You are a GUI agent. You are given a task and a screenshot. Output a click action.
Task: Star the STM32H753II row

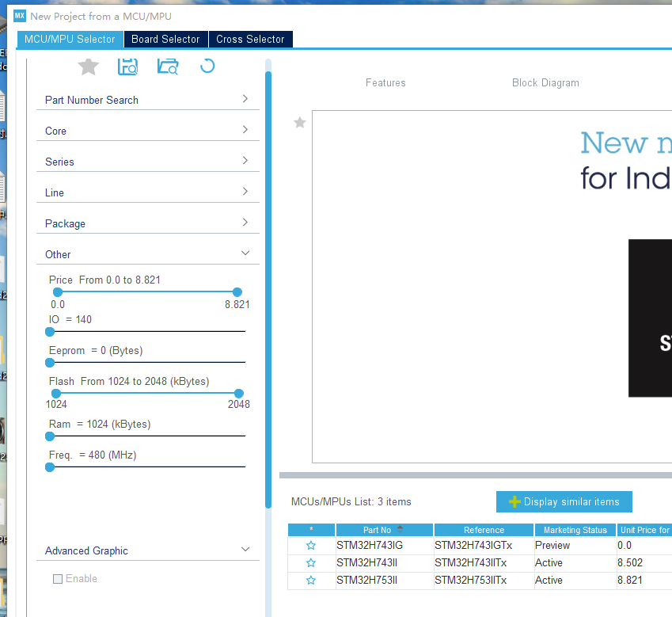[x=311, y=580]
